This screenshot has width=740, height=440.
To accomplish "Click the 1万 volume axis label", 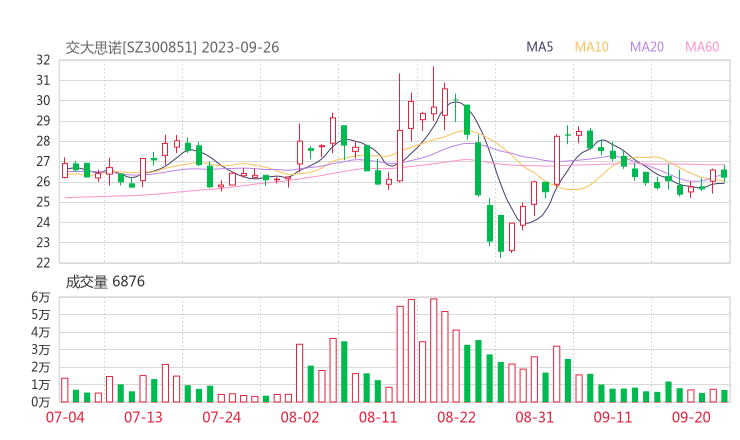I will (x=41, y=385).
